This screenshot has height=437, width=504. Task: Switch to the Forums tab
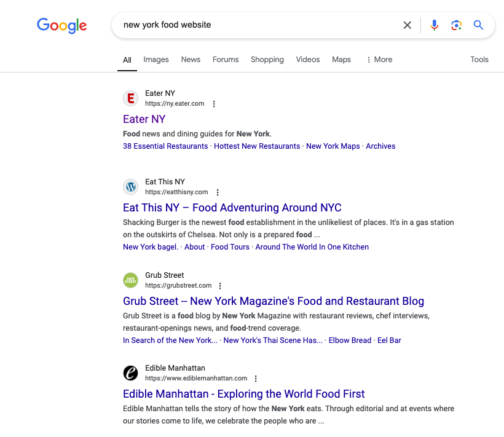(x=226, y=60)
